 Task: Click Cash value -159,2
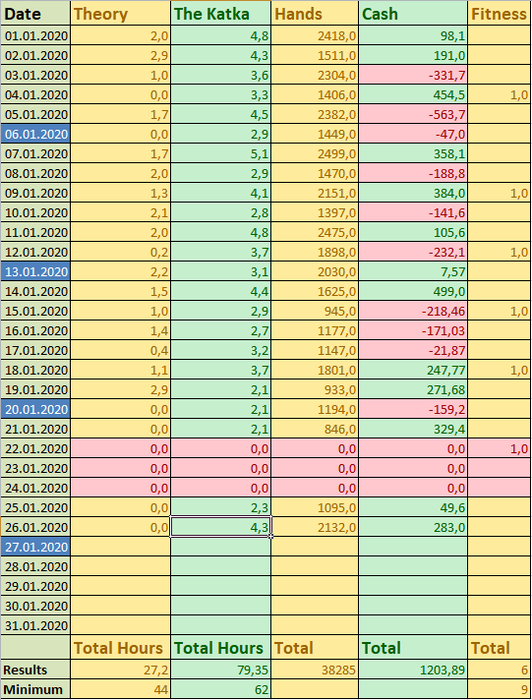point(413,409)
